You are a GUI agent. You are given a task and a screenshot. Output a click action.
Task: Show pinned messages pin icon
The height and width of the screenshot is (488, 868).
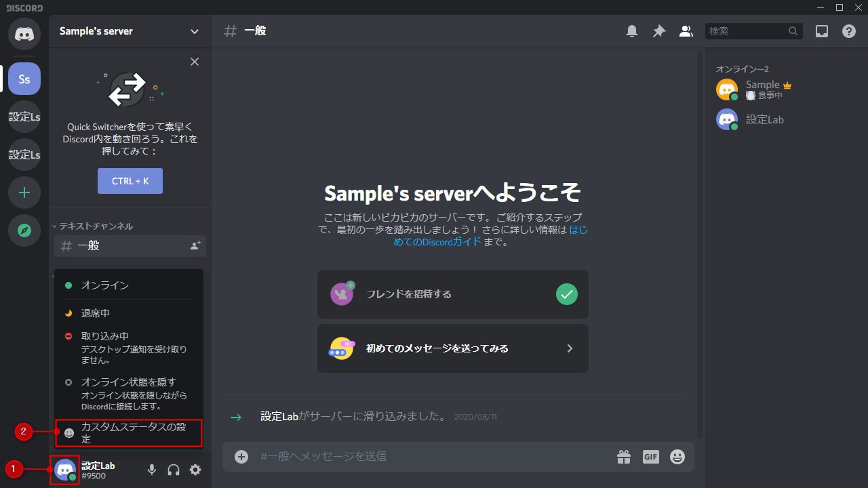tap(659, 31)
